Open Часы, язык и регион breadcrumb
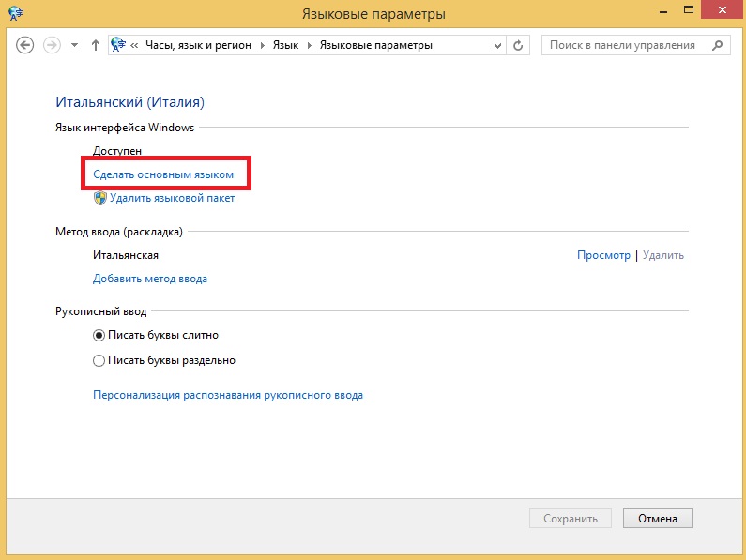The height and width of the screenshot is (560, 746). pyautogui.click(x=198, y=45)
